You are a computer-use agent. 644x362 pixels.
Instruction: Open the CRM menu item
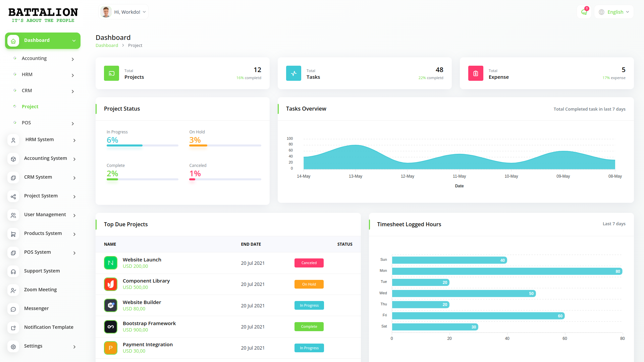coord(26,90)
